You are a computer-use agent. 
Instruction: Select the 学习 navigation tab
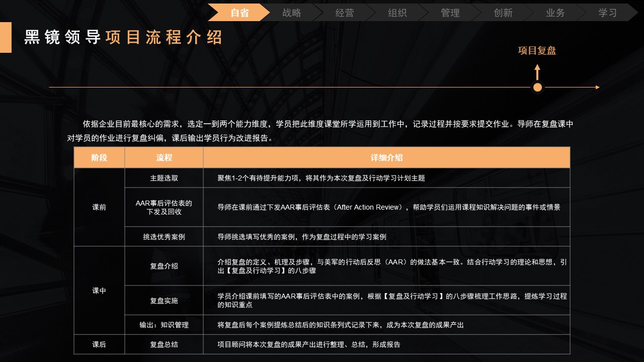(x=608, y=13)
